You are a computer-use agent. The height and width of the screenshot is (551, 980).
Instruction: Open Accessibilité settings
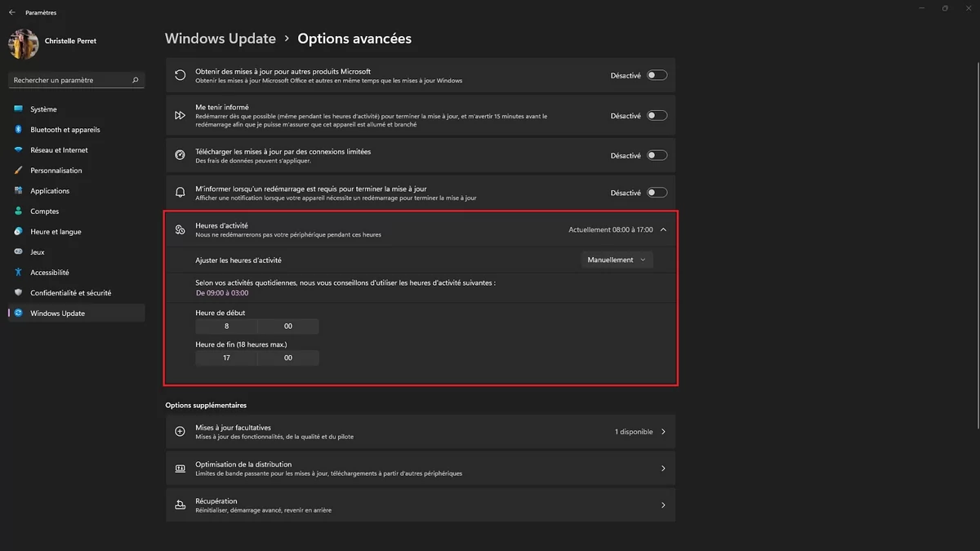(77, 273)
